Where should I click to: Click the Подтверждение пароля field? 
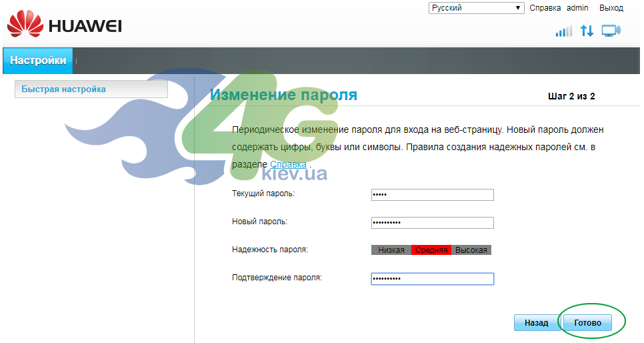[433, 278]
